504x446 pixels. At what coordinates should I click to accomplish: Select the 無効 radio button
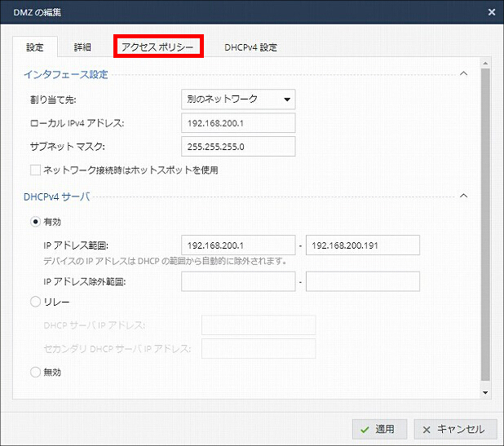coord(35,372)
